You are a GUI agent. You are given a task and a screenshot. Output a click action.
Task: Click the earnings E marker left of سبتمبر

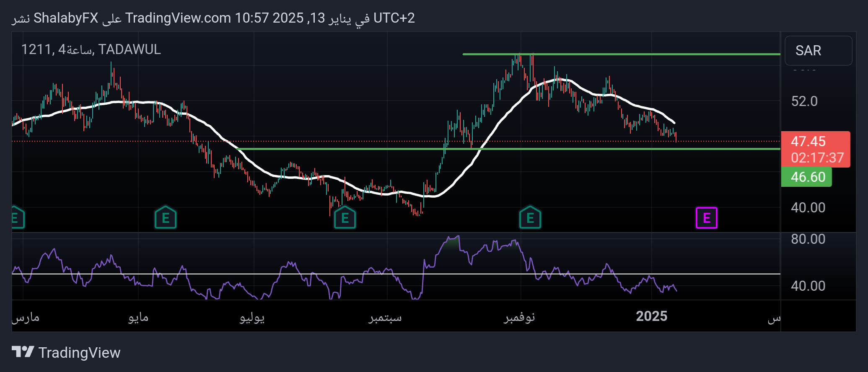(x=345, y=218)
